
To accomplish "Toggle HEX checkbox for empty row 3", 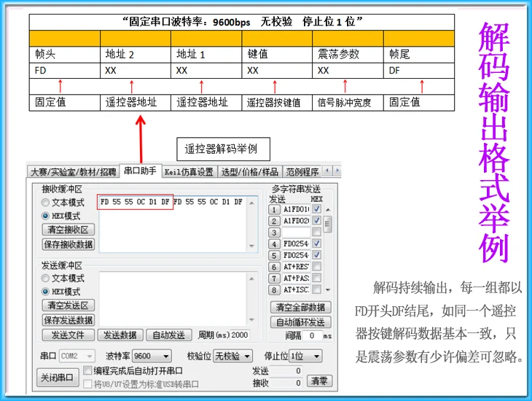I will pyautogui.click(x=316, y=232).
